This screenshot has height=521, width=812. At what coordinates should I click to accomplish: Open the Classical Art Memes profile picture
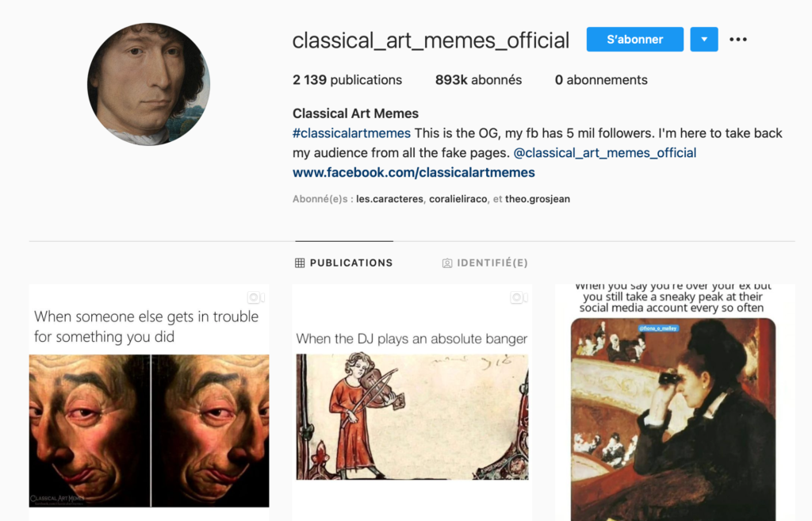tap(148, 84)
